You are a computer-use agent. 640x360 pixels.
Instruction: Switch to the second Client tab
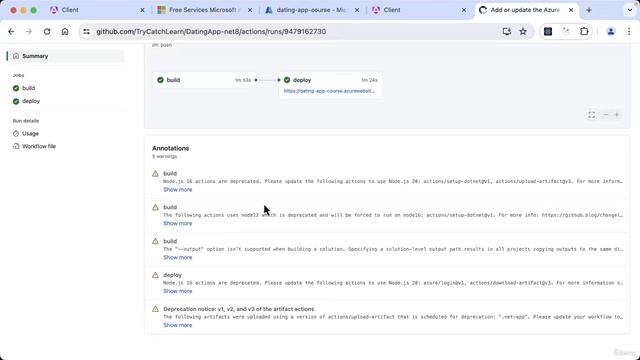pyautogui.click(x=419, y=10)
